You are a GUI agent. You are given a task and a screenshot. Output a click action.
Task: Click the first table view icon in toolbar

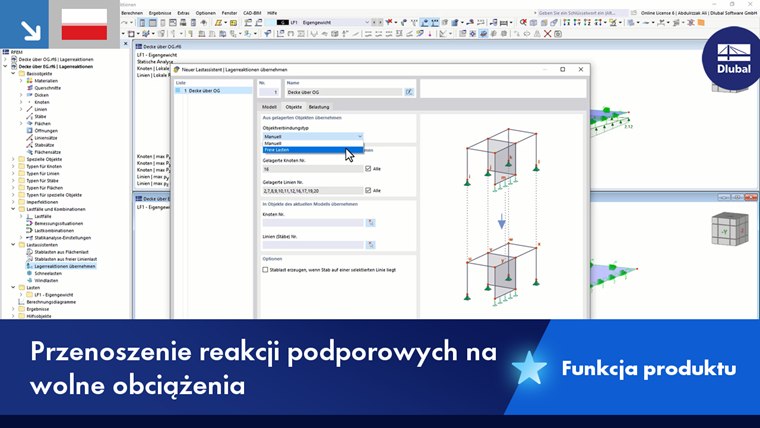click(x=142, y=23)
